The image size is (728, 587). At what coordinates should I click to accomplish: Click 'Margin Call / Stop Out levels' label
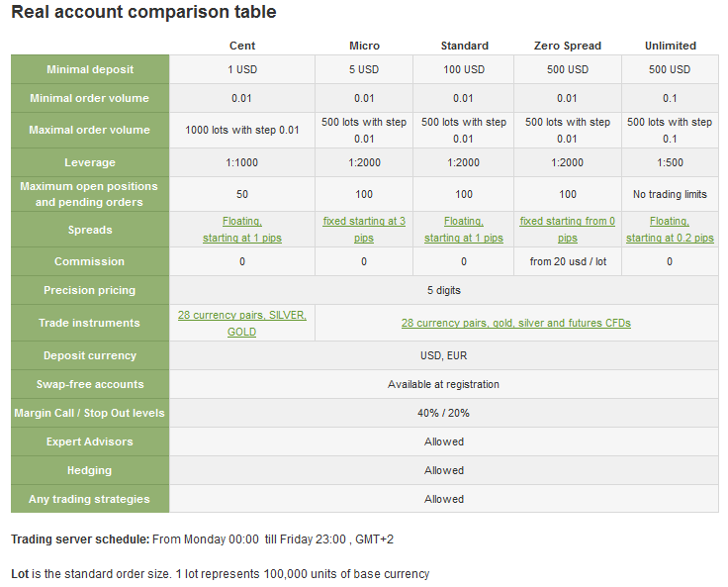click(90, 413)
